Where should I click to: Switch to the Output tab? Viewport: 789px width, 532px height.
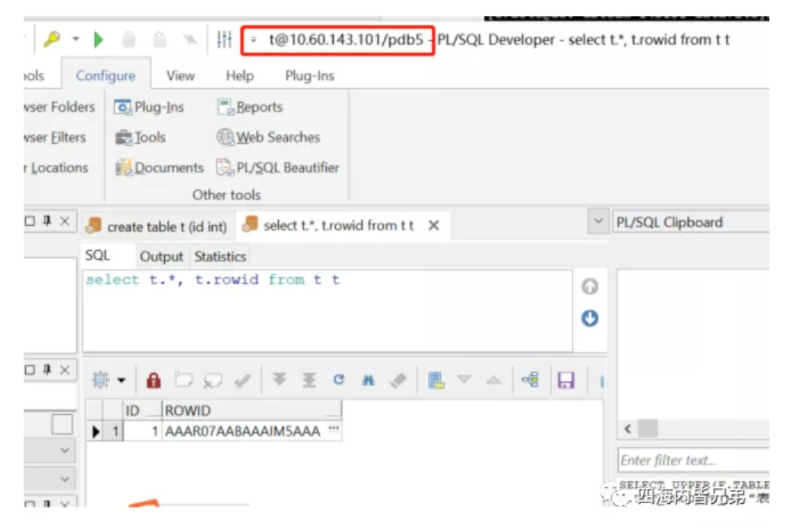tap(161, 256)
